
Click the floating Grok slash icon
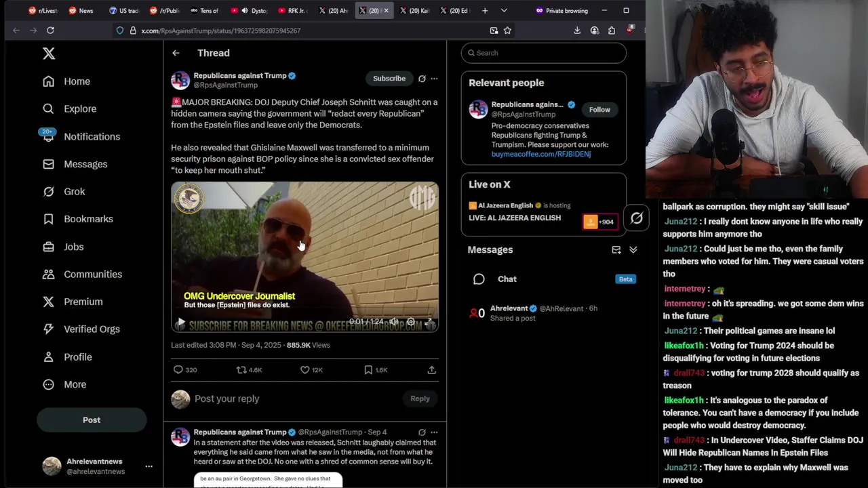[636, 218]
